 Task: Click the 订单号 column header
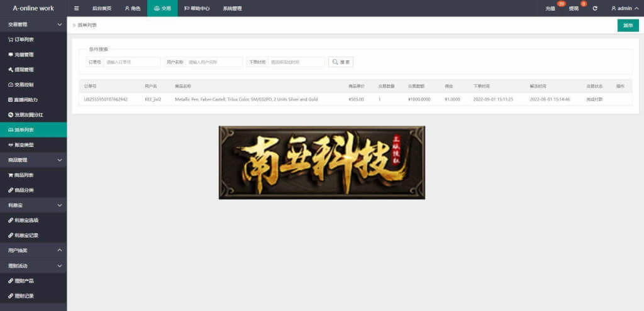[90, 86]
